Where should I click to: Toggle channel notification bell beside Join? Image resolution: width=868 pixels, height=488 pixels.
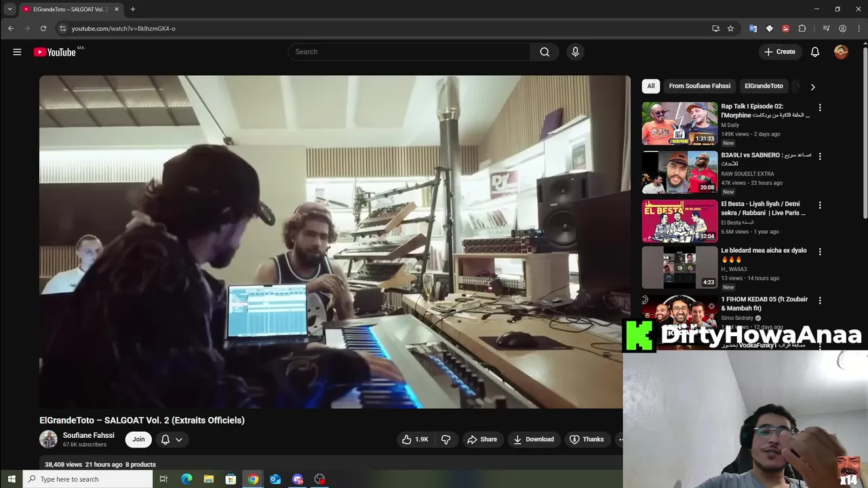tap(165, 439)
